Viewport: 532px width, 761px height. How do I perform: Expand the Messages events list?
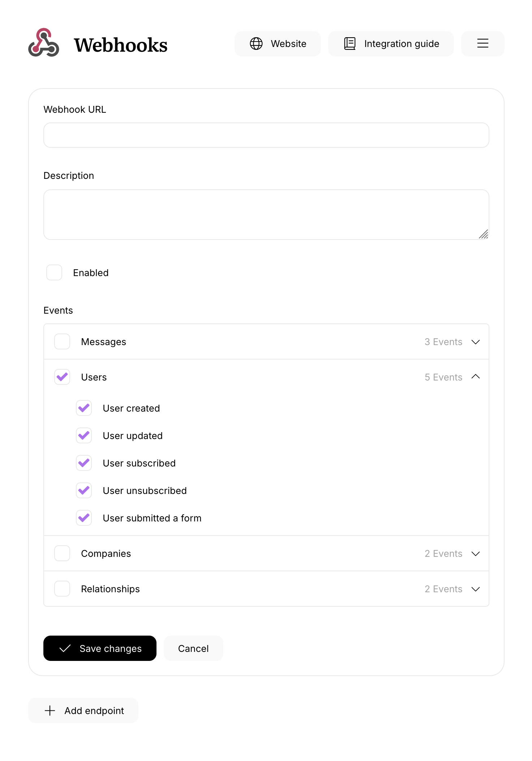pos(476,342)
